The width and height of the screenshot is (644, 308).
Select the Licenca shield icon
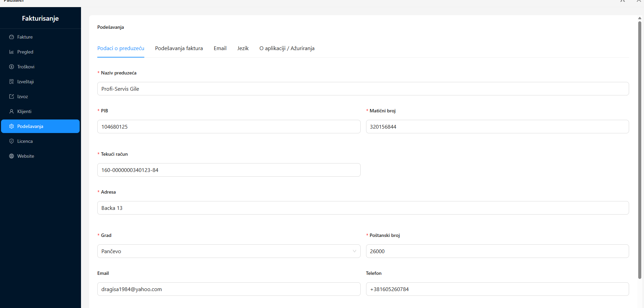[12, 141]
